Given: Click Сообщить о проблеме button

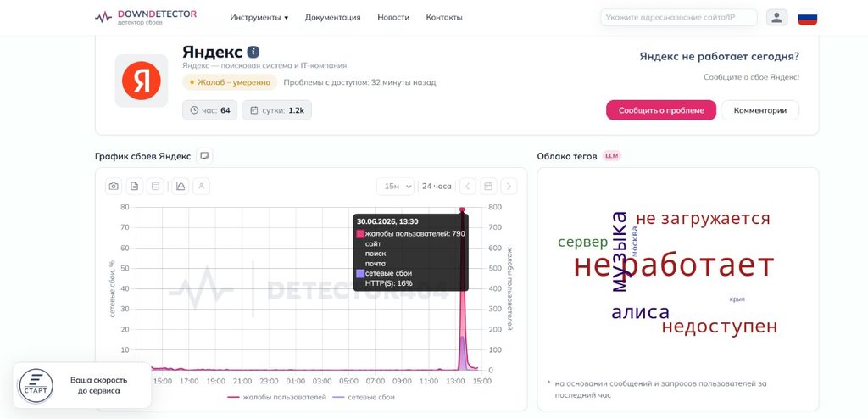Looking at the screenshot, I should point(661,110).
